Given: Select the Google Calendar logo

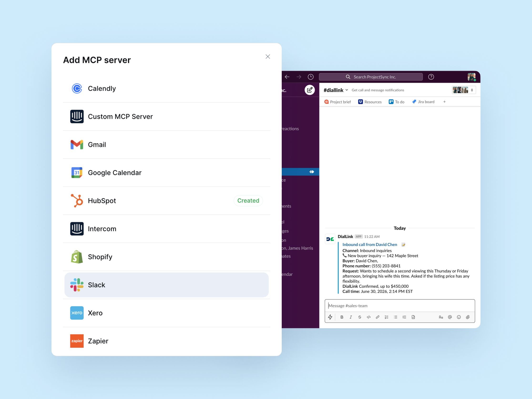Looking at the screenshot, I should (77, 173).
